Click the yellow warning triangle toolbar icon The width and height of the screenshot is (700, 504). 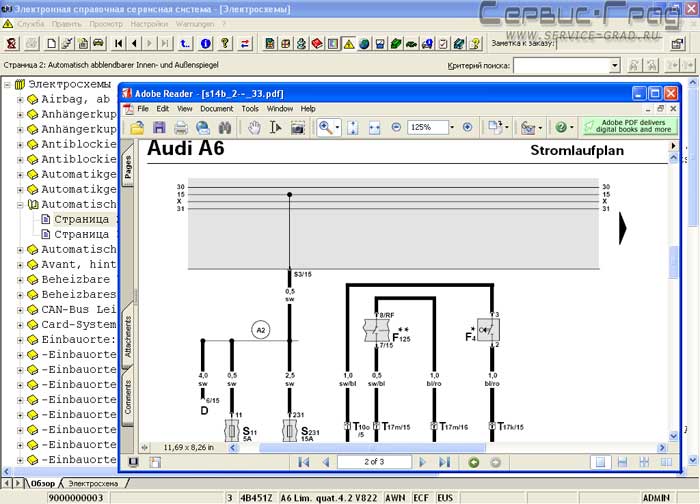[x=349, y=44]
